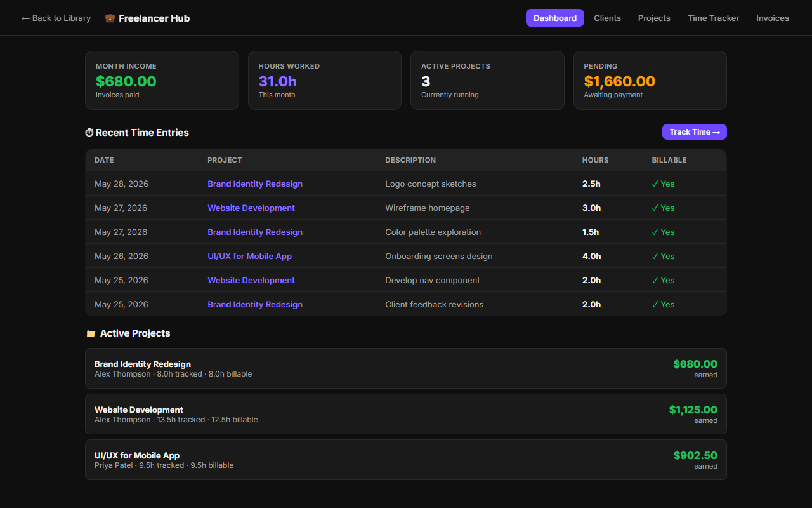The height and width of the screenshot is (508, 812).
Task: Click the briefcase icon beside Freelancer Hub
Action: point(110,18)
